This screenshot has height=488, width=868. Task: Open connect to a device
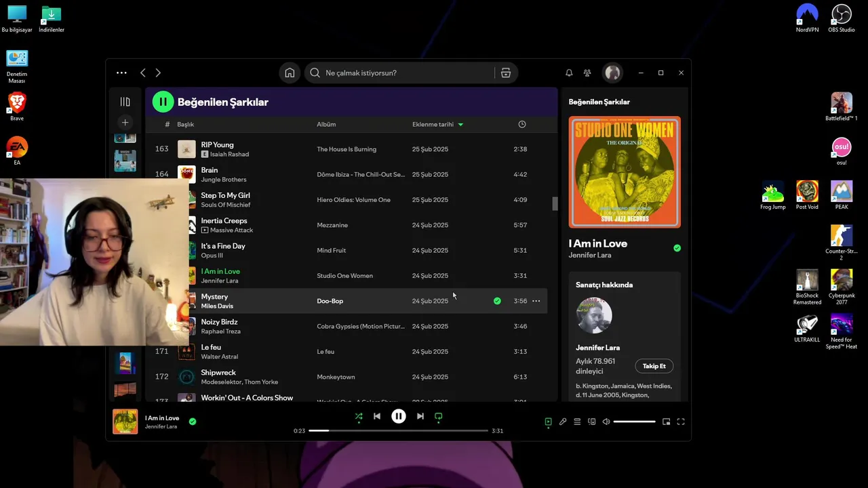coord(592,422)
